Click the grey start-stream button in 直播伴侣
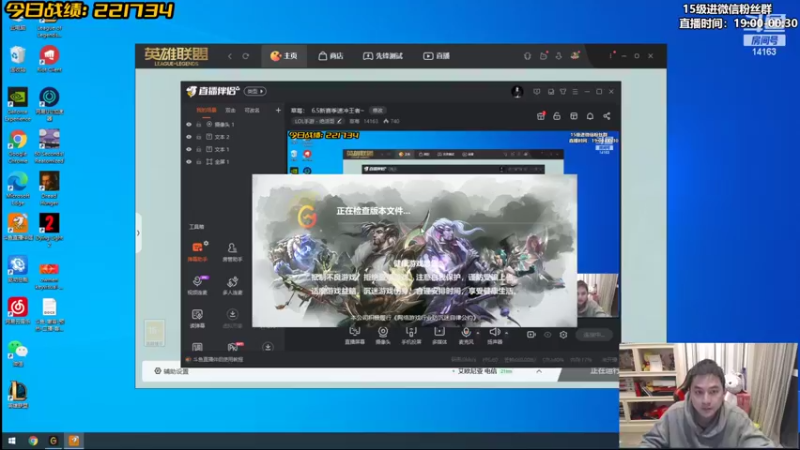 coord(594,335)
